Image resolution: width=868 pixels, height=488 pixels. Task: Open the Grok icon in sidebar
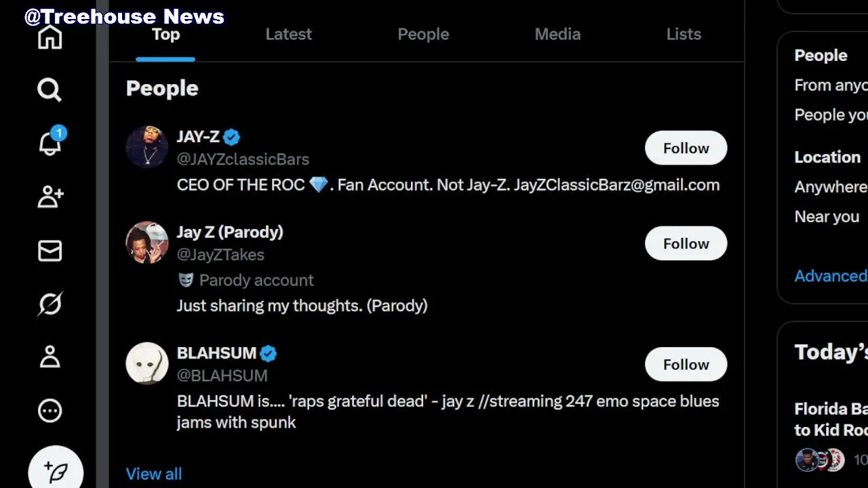coord(50,304)
